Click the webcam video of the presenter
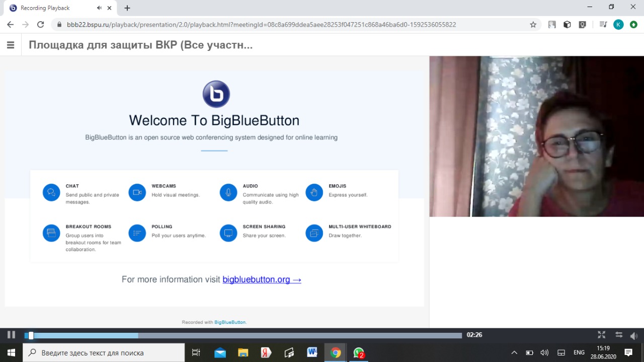The image size is (644, 362). (536, 136)
